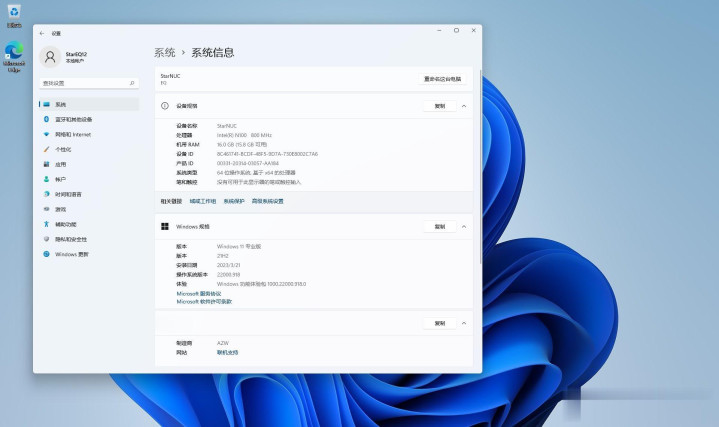Select the OS build value '22000.918'

click(228, 275)
